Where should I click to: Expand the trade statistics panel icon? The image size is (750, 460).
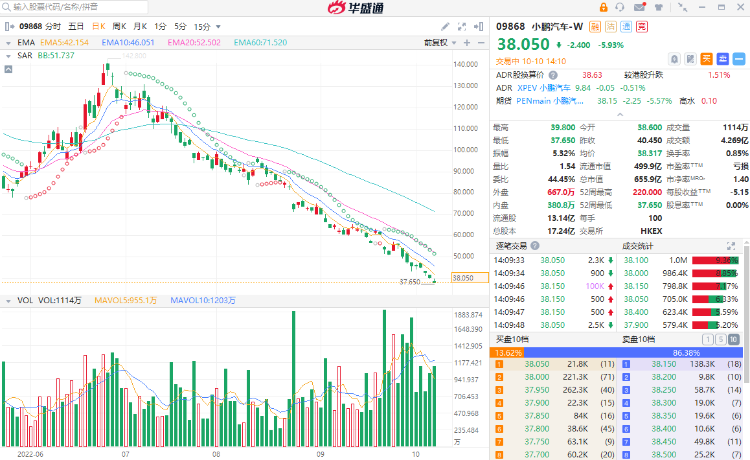click(731, 246)
